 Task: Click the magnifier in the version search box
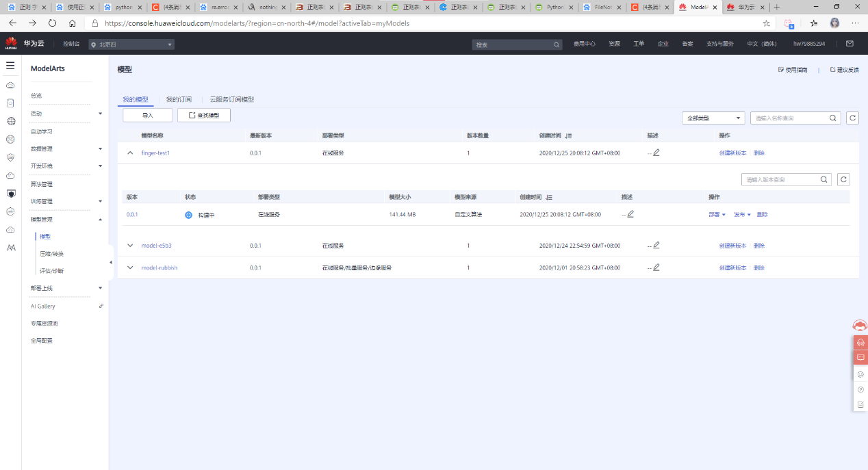point(824,179)
